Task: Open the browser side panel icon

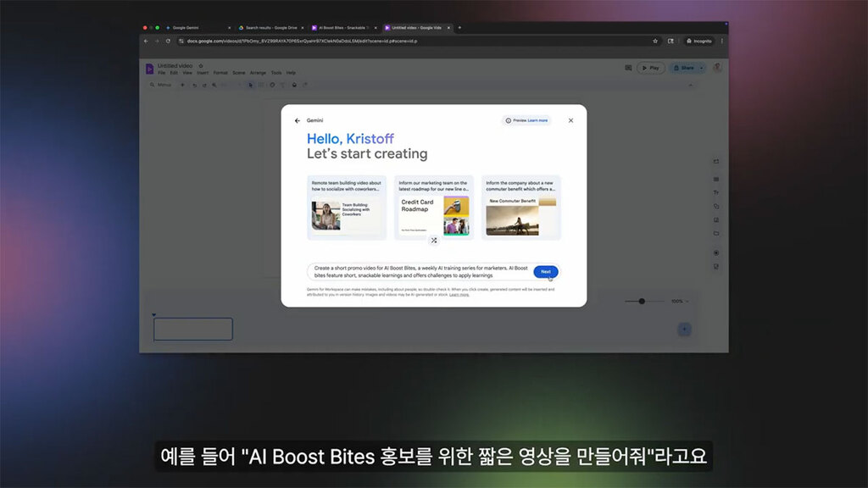Action: [x=670, y=41]
